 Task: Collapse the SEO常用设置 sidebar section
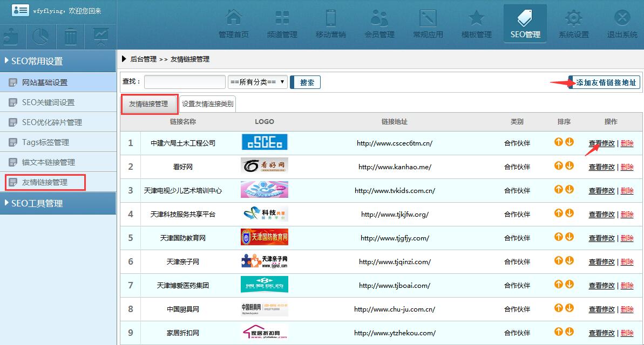click(x=58, y=61)
